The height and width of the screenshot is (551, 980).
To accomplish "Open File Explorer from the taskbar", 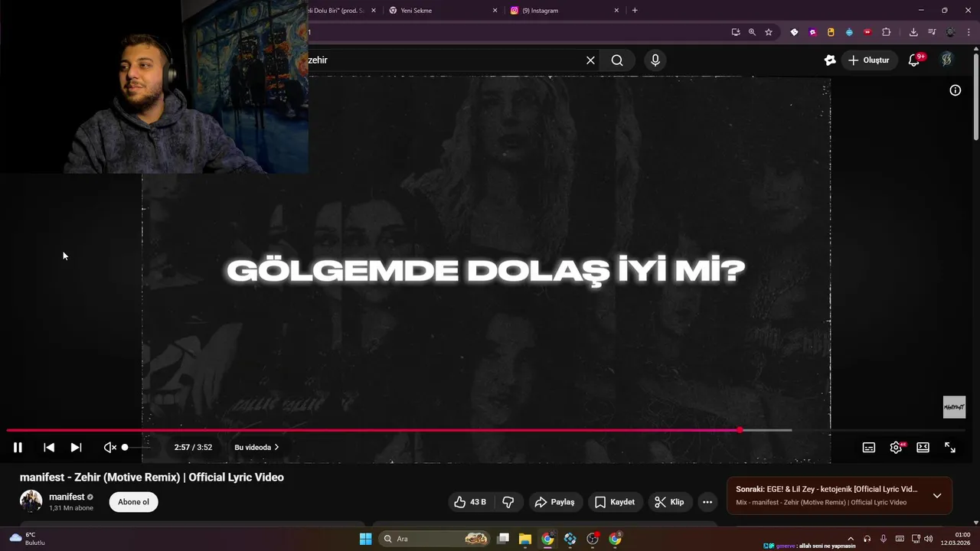I will pos(525,539).
